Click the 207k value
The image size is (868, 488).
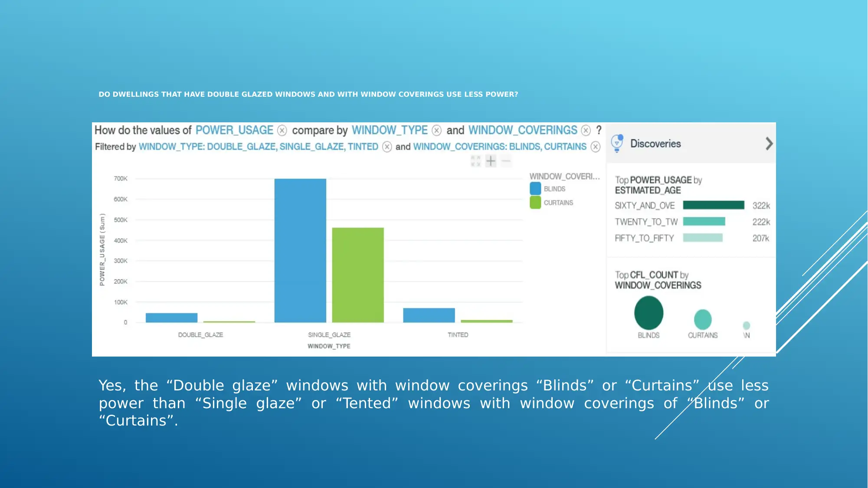[760, 238]
